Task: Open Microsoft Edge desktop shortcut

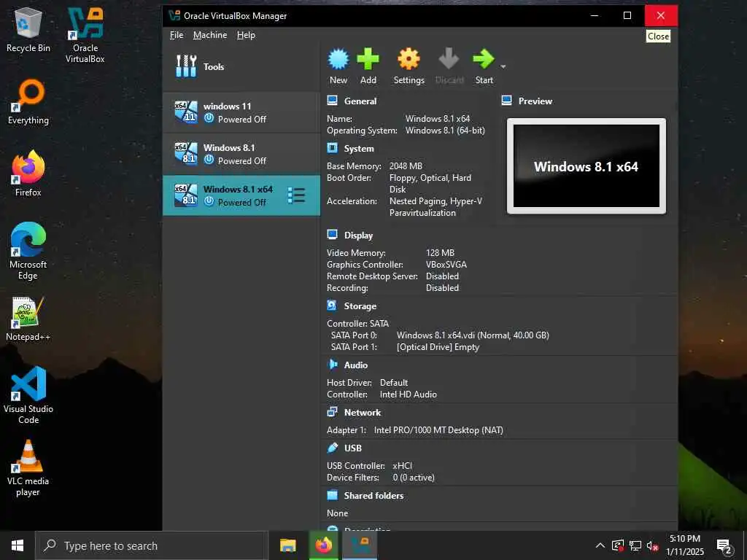Action: click(x=28, y=252)
